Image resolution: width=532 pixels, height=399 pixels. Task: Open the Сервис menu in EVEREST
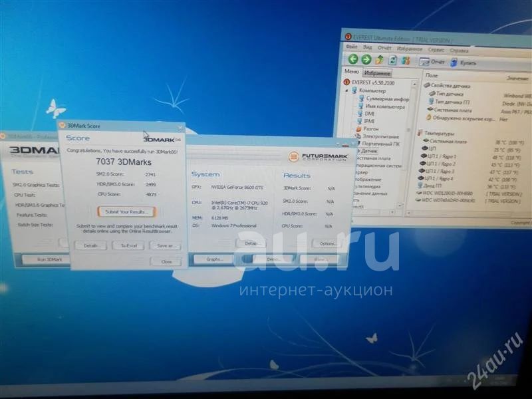pyautogui.click(x=436, y=50)
